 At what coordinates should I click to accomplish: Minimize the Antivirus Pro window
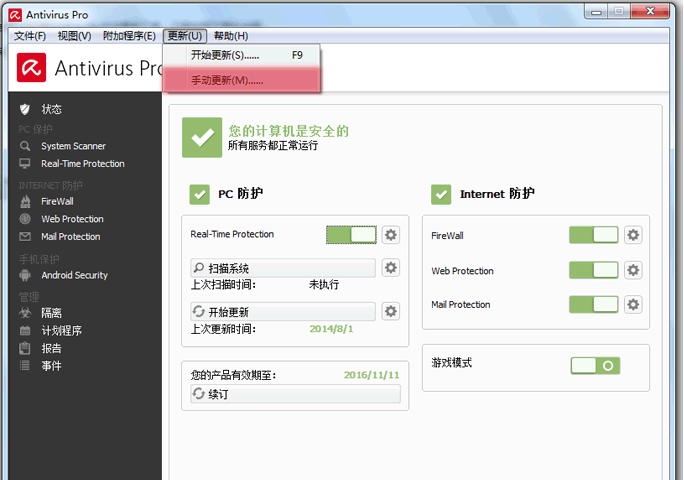point(596,12)
